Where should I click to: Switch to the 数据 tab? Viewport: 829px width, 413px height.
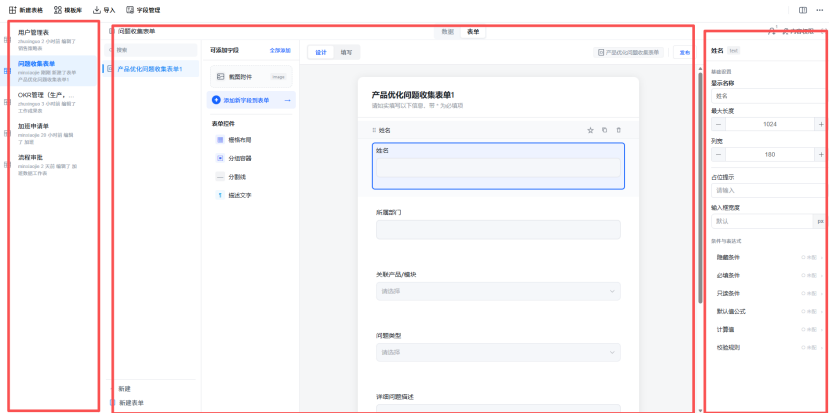tap(447, 32)
